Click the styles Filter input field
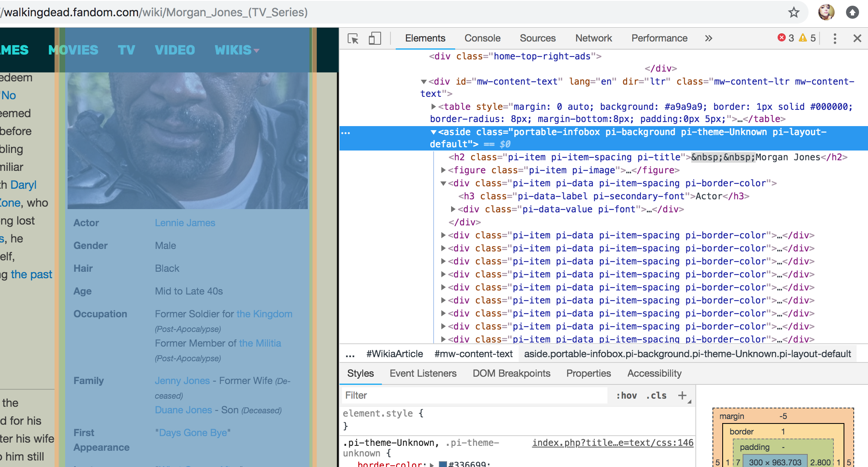Screen dimensions: 868x467 (x=474, y=395)
